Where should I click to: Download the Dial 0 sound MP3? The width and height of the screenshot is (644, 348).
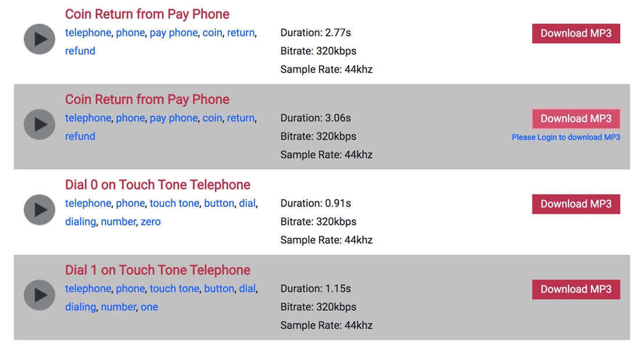click(575, 204)
